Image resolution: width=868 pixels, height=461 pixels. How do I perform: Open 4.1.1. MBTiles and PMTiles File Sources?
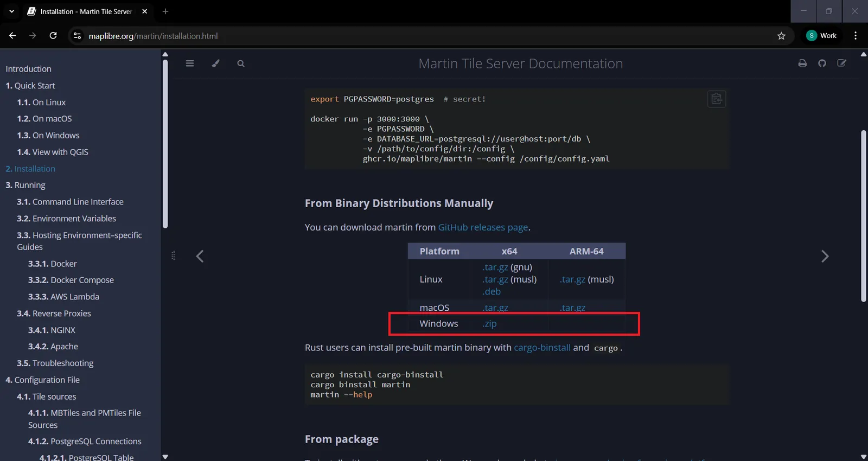(85, 419)
